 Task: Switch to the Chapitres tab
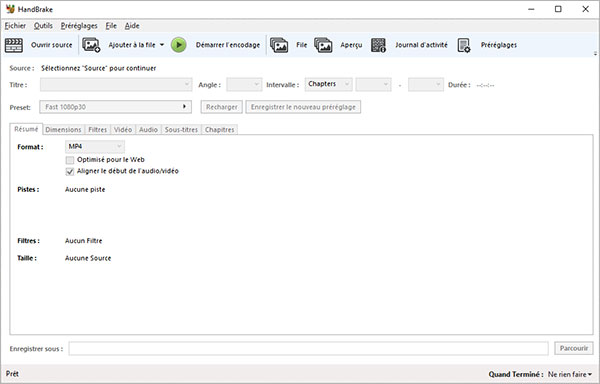pos(220,130)
